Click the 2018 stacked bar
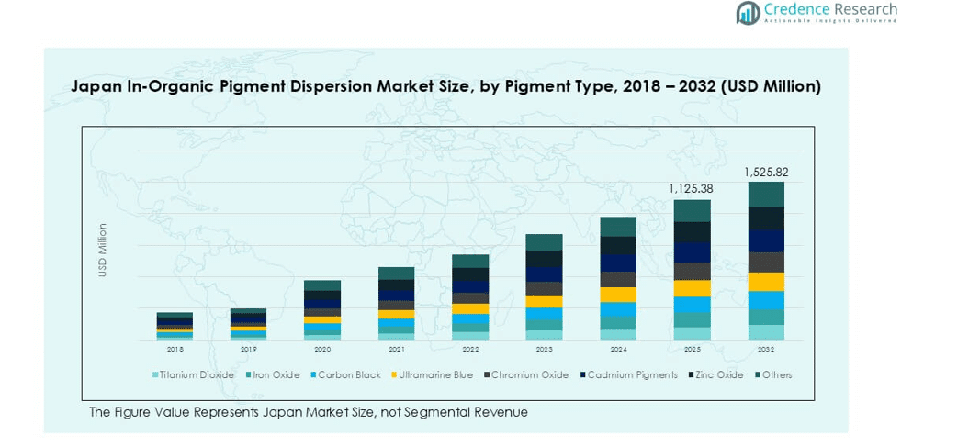 (x=175, y=326)
